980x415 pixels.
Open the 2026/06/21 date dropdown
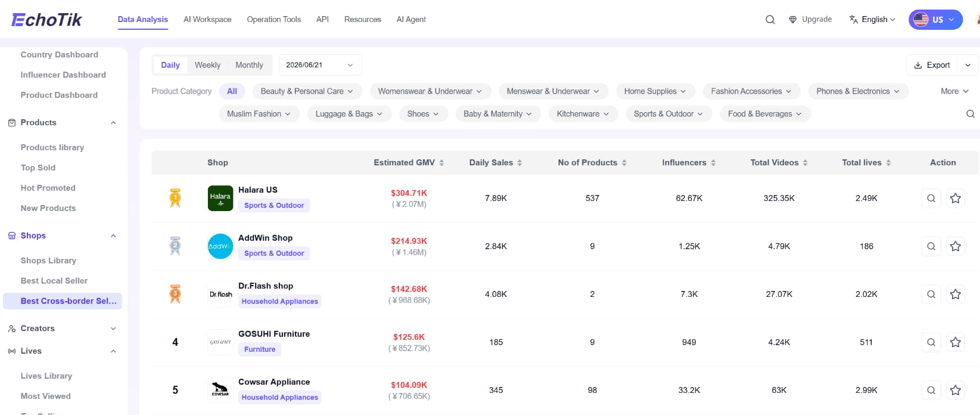[321, 65]
